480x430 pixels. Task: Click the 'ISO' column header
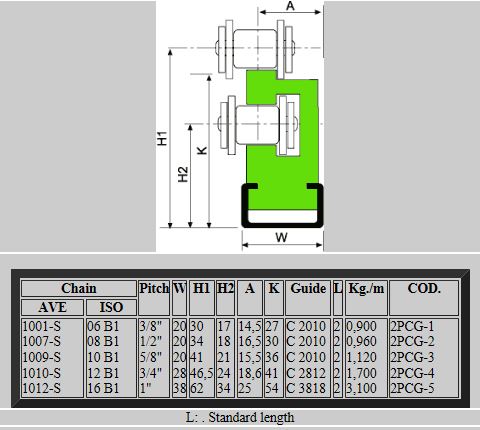click(111, 307)
